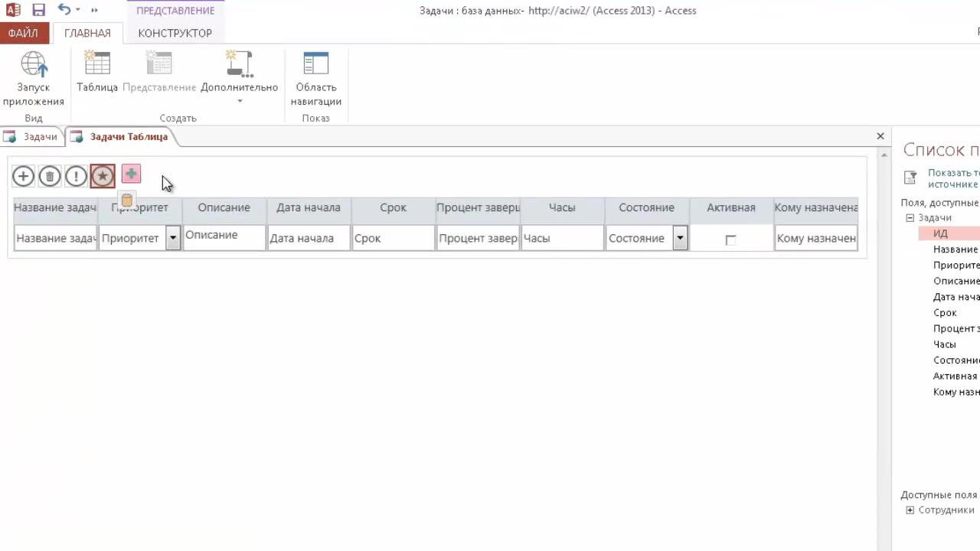Click the Access application icon in title bar
The height and width of the screenshot is (551, 980).
13,10
